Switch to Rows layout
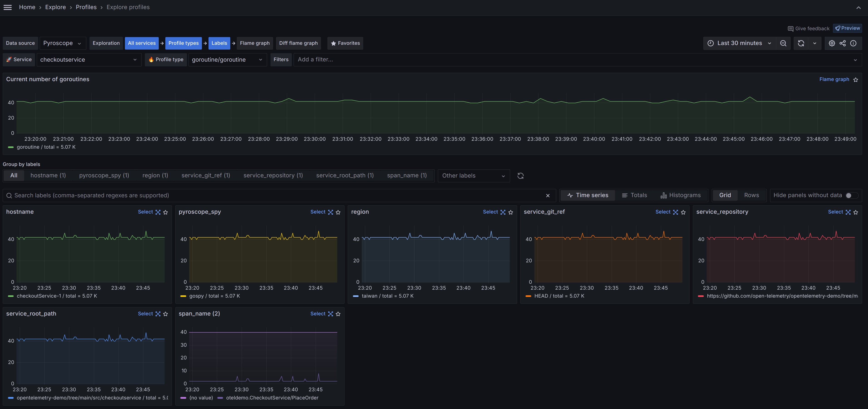 (x=751, y=195)
